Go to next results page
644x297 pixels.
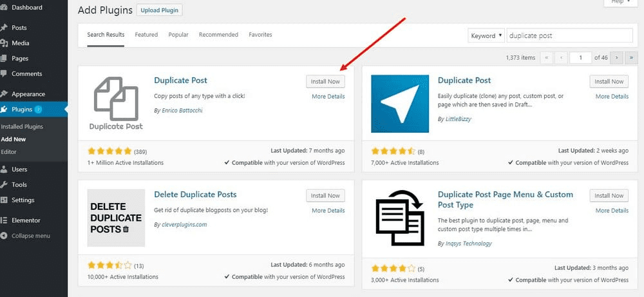[616, 58]
